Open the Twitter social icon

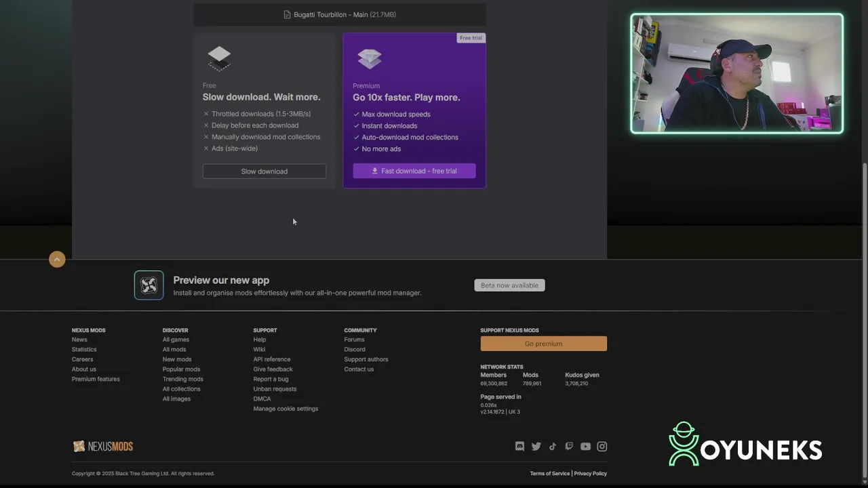536,446
